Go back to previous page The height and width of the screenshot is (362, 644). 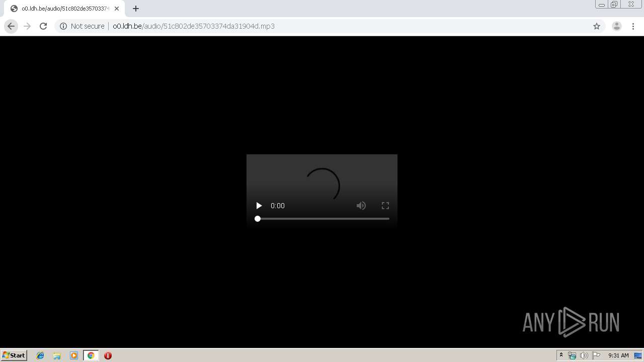point(11,26)
